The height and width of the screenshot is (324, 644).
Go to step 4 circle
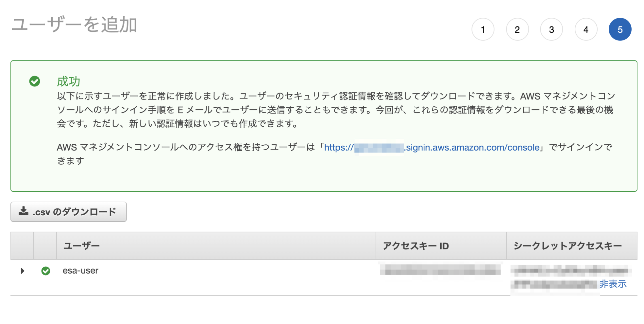(586, 29)
